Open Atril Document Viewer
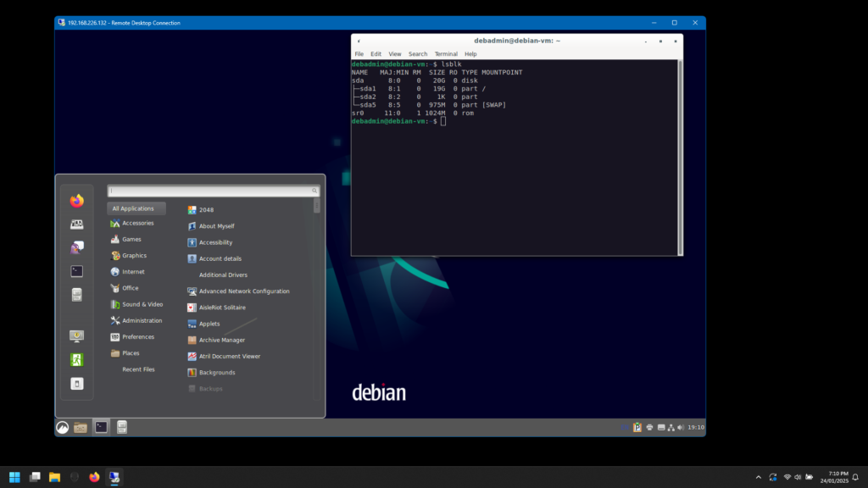Viewport: 868px width, 488px height. pos(227,356)
